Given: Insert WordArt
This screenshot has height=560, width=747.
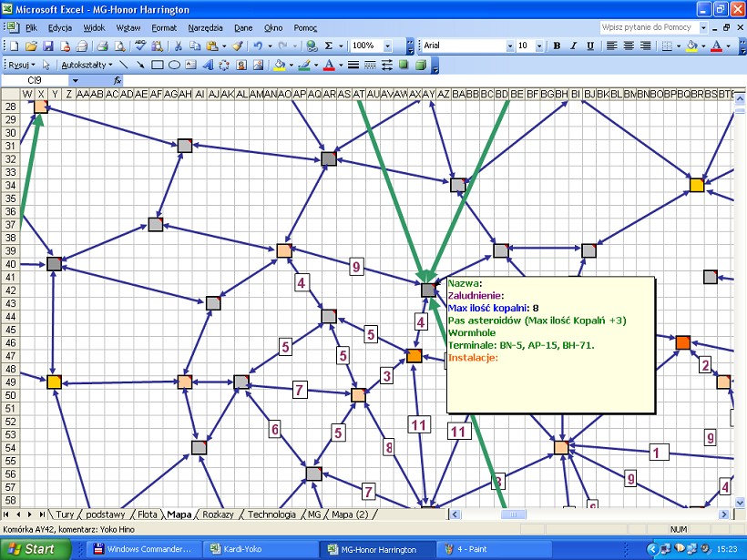Looking at the screenshot, I should (208, 65).
